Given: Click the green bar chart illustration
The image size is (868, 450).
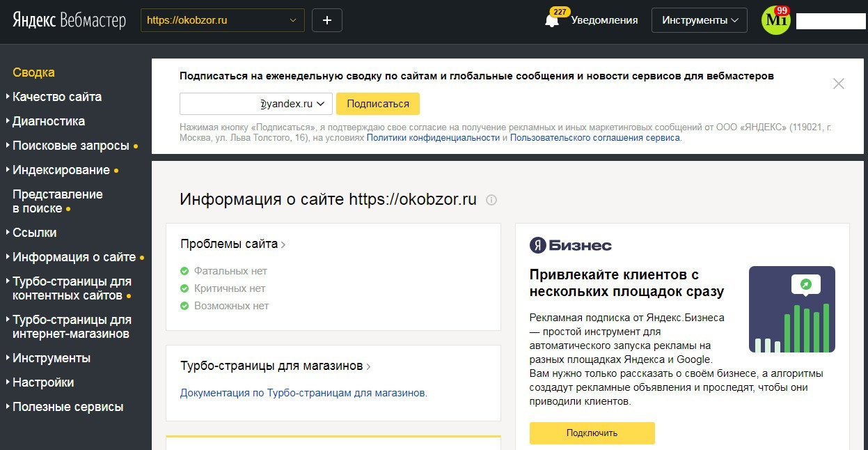Looking at the screenshot, I should coord(792,309).
